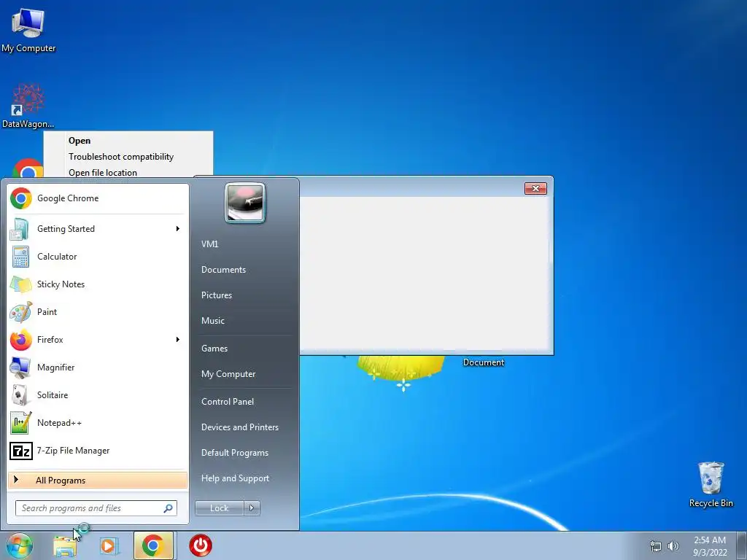
Task: Select the DataWagon desktop shortcut
Action: coord(28,106)
